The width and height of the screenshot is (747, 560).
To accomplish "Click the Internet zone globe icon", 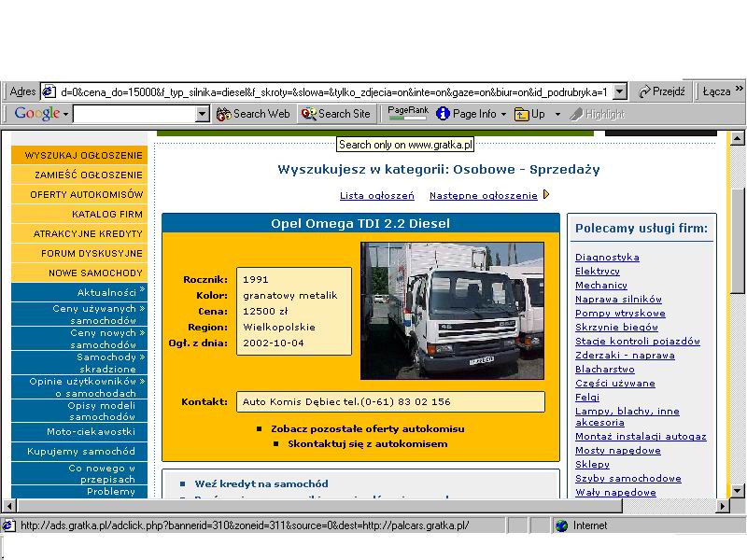I will pyautogui.click(x=562, y=525).
